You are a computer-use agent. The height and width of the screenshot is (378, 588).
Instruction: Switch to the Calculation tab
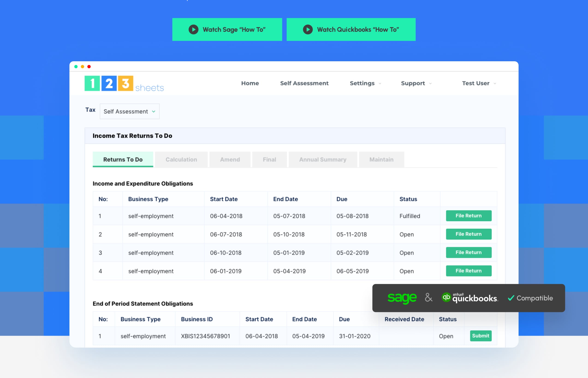coord(181,160)
